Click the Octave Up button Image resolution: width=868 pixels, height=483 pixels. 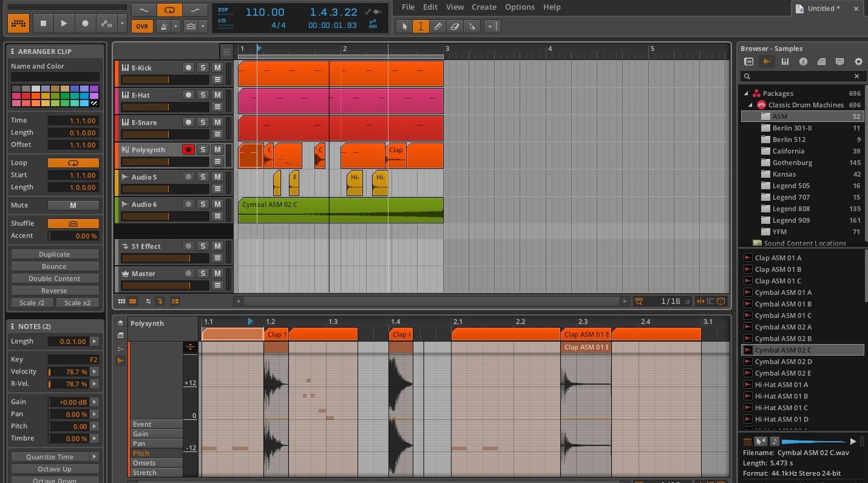[55, 469]
